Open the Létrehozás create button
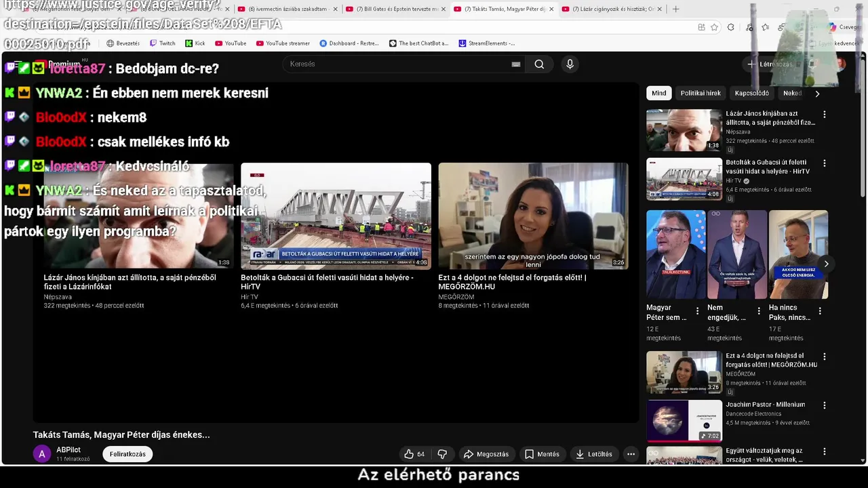This screenshot has height=488, width=868. 769,64
